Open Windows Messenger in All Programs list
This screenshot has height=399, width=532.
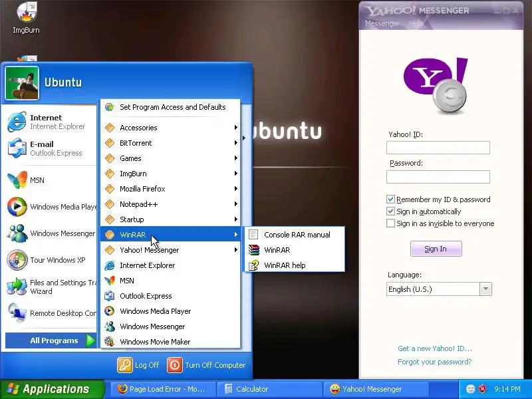pyautogui.click(x=170, y=327)
